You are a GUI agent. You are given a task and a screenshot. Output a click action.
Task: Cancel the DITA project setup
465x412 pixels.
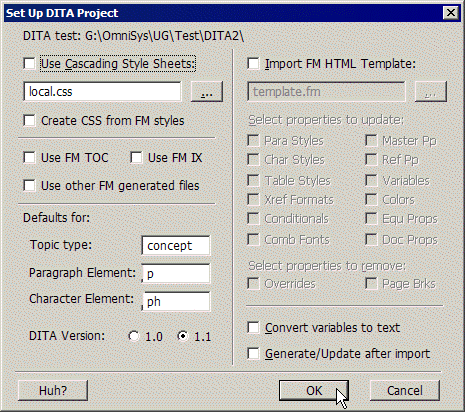pos(405,390)
